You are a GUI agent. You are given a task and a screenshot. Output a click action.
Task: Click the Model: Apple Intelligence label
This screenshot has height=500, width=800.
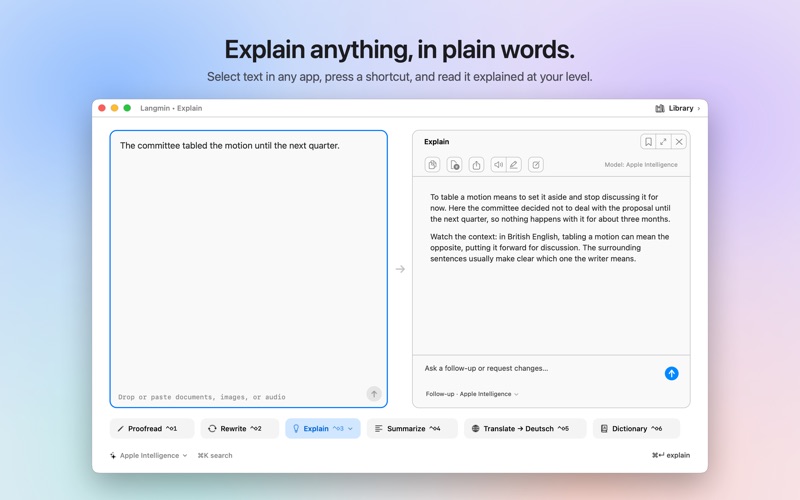641,165
